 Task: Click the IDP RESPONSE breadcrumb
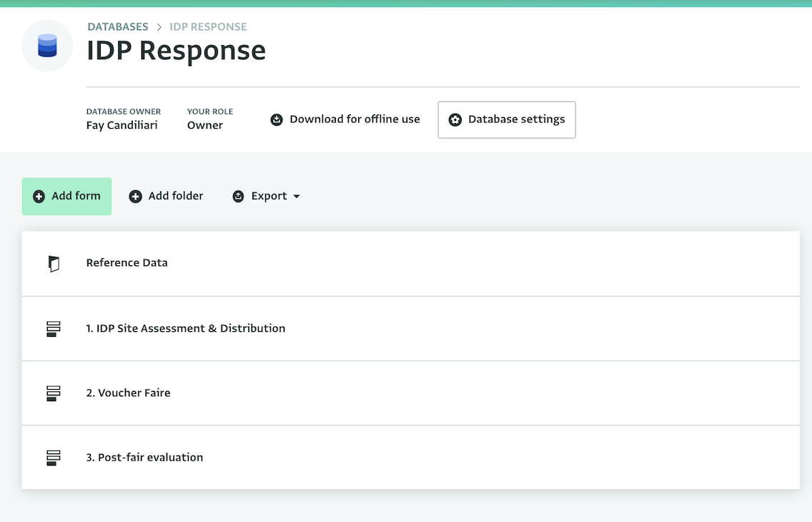tap(208, 26)
